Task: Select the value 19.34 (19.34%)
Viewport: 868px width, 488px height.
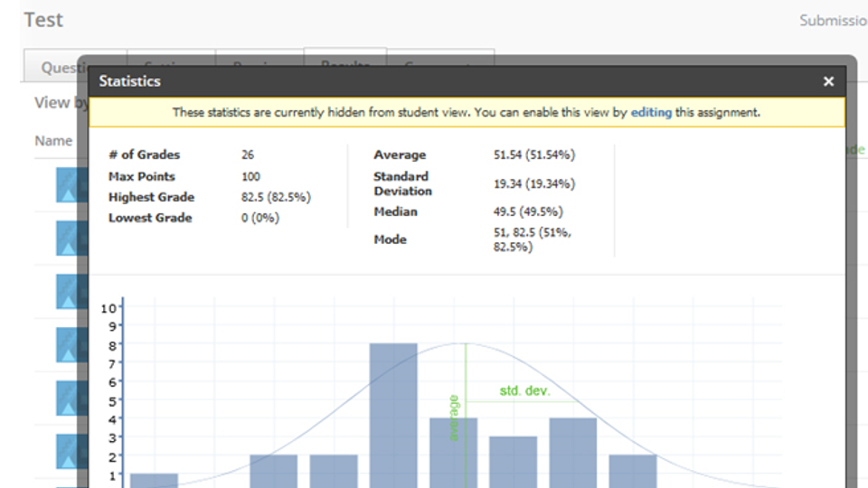Action: tap(534, 183)
